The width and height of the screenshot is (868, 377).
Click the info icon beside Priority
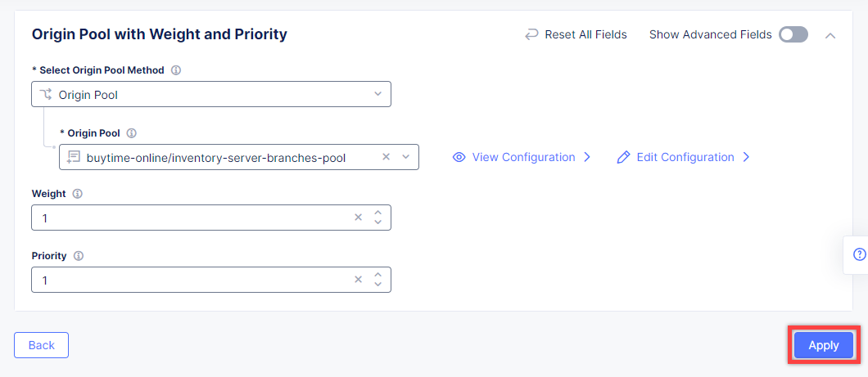click(79, 256)
